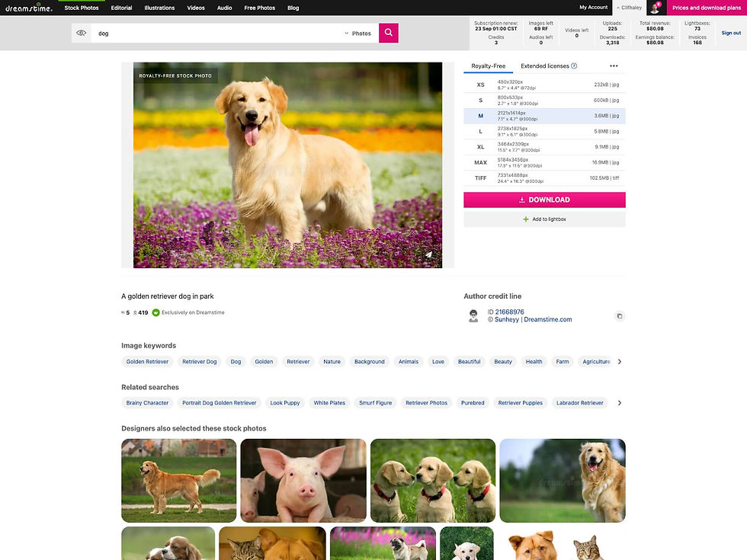This screenshot has width=747, height=560.
Task: Open the Blog link in the top bar
Action: [293, 8]
